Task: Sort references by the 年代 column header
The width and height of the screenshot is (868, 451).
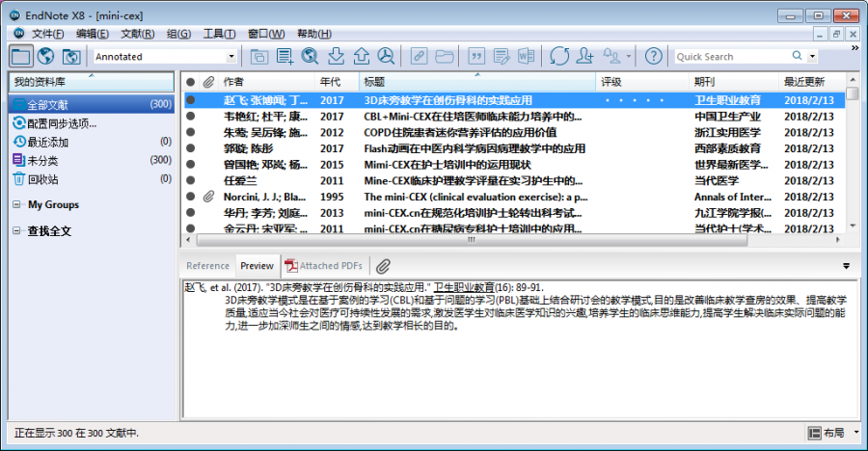Action: click(x=331, y=82)
